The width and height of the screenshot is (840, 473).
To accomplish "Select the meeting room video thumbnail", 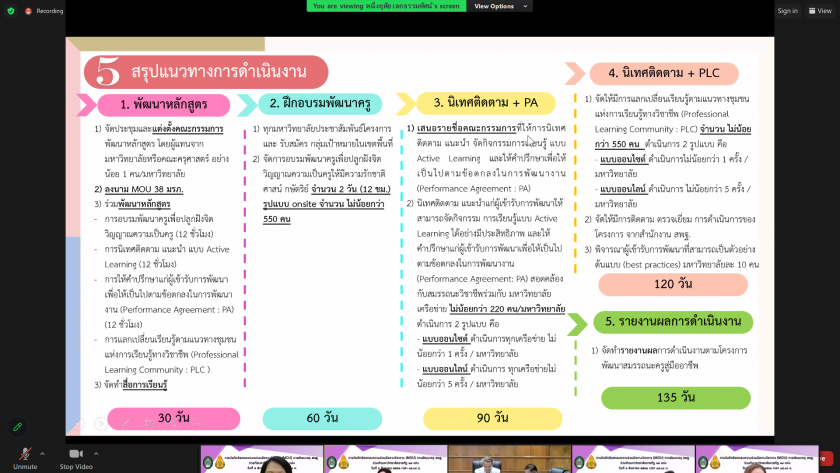I will click(x=508, y=459).
